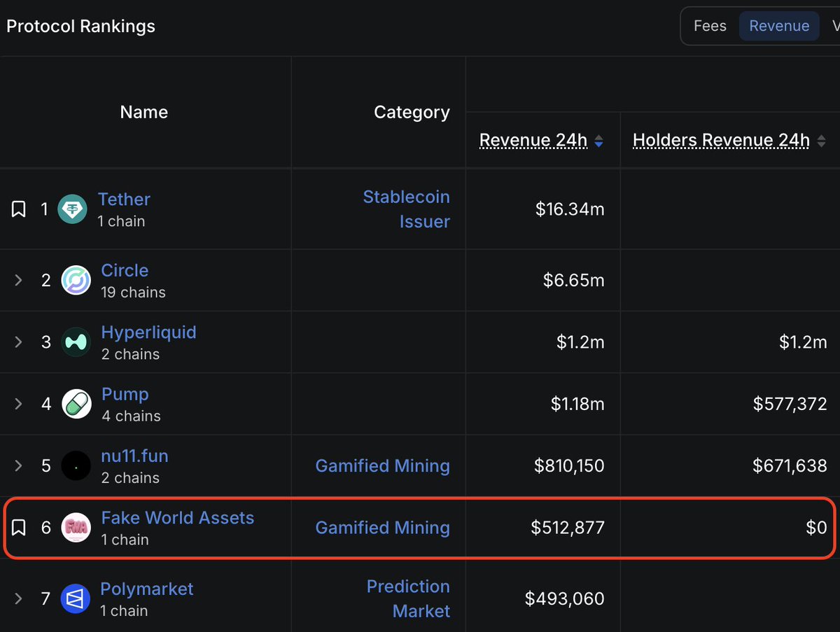Open Fake World Assets' Gamified Mining category

383,528
